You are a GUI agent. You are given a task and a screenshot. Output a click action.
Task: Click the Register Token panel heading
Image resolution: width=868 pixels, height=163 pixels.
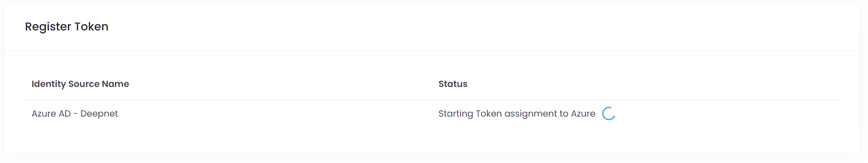click(x=66, y=27)
